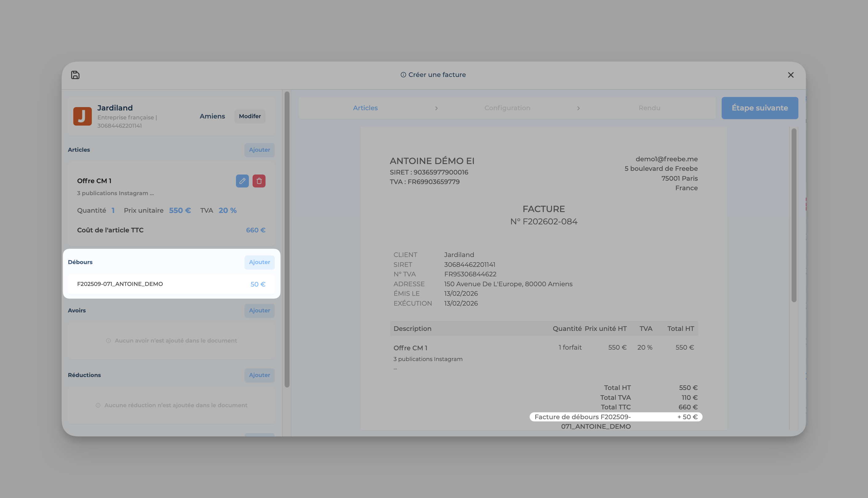868x498 pixels.
Task: Add an avoir with Ajouter
Action: coord(259,311)
